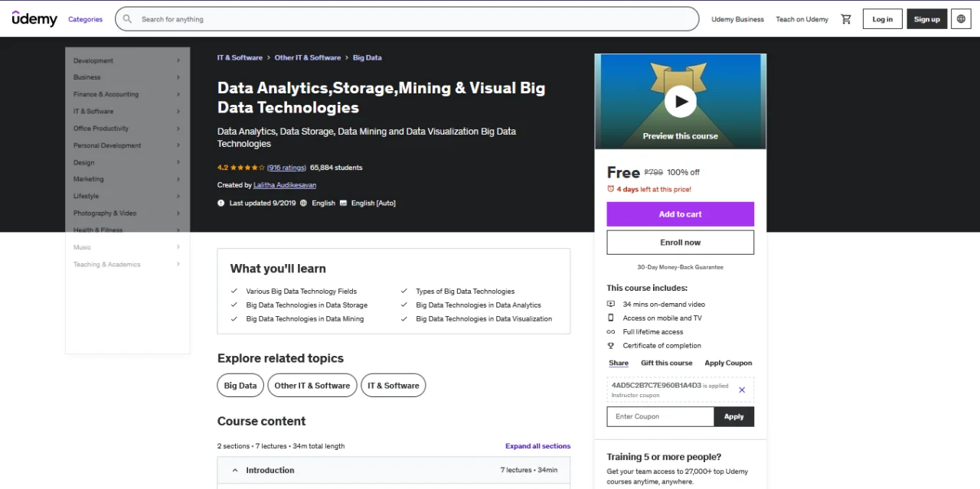Click '4 days left at this price!' text
The width and height of the screenshot is (980, 489).
654,189
